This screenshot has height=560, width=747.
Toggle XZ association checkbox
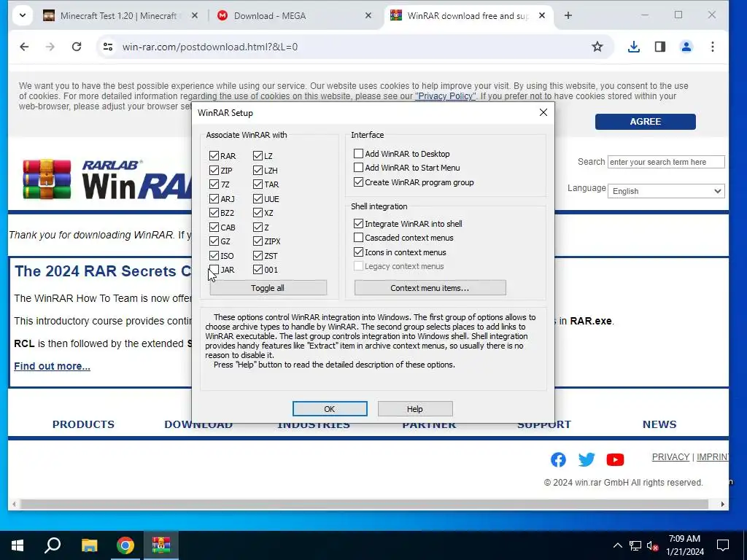pyautogui.click(x=258, y=213)
